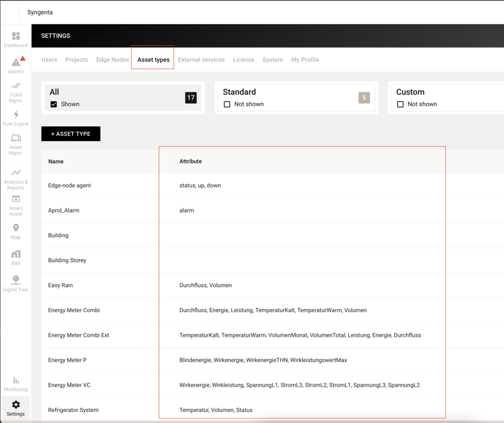Enable the Custom Not shown checkbox

pos(400,105)
